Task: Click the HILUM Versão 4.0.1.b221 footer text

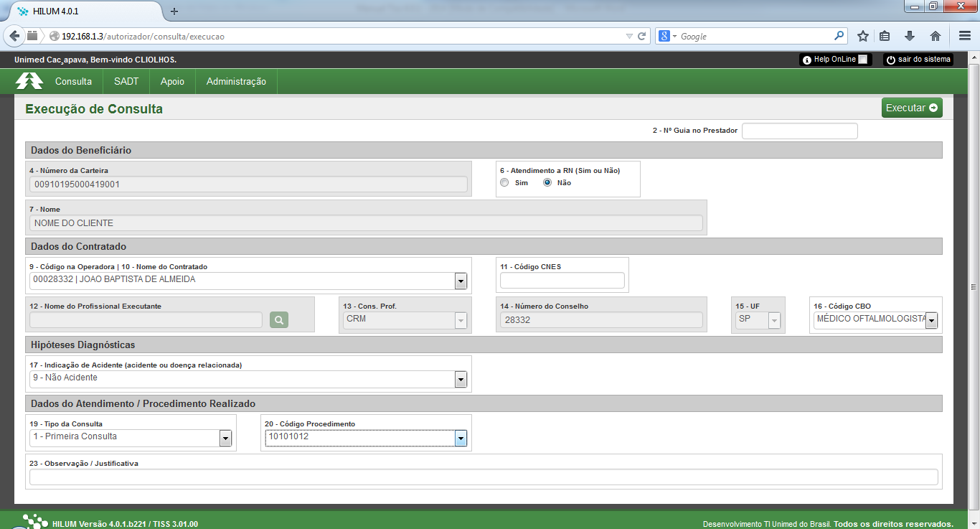Action: tap(125, 524)
